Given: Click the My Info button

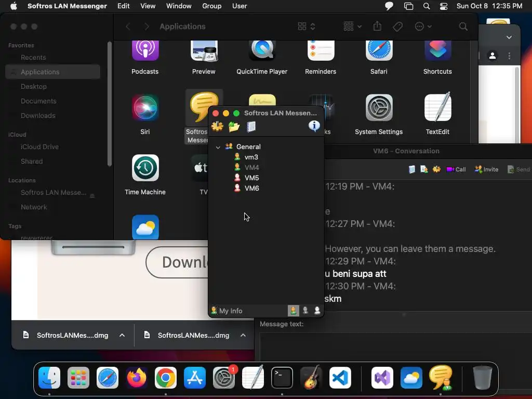Looking at the screenshot, I should [227, 311].
